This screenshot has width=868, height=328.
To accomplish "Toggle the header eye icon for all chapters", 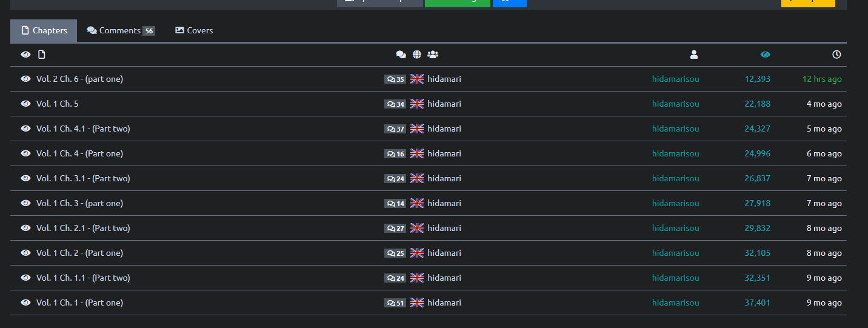I will 25,55.
